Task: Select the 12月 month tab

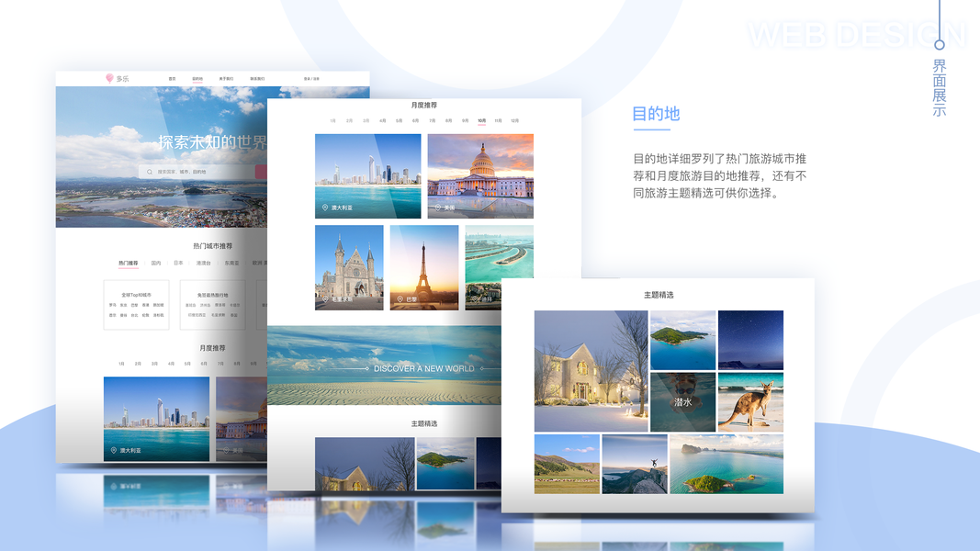Action: point(515,120)
